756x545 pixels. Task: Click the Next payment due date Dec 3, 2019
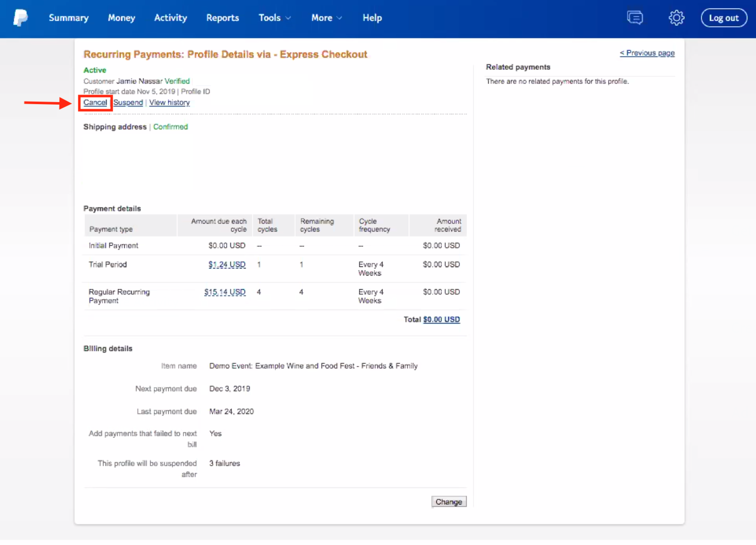[229, 389]
